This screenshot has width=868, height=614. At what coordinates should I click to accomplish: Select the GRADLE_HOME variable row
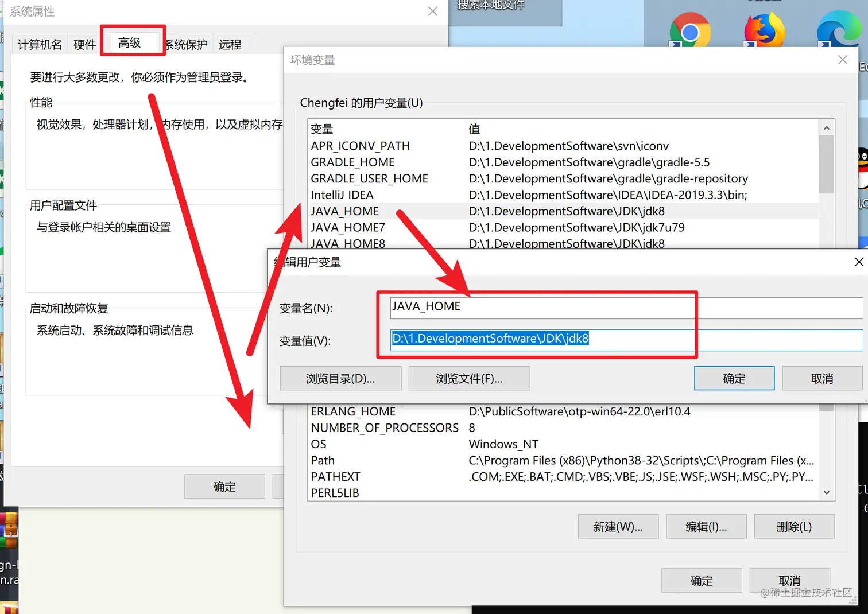[x=563, y=162]
